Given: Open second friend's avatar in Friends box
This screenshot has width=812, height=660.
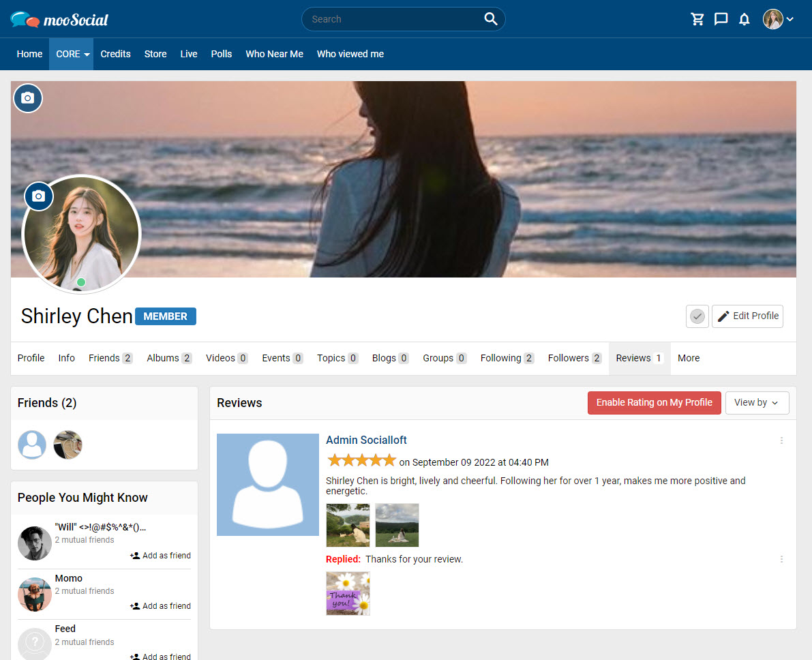Looking at the screenshot, I should [68, 445].
